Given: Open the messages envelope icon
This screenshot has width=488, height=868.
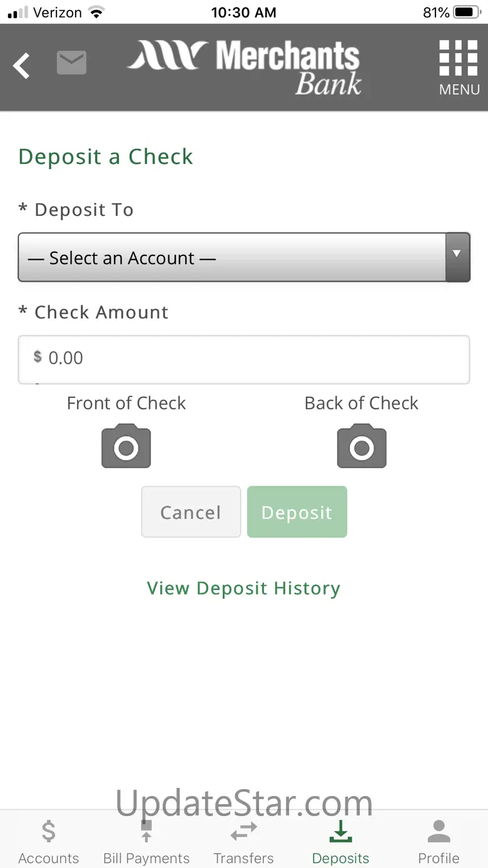Looking at the screenshot, I should pyautogui.click(x=71, y=63).
